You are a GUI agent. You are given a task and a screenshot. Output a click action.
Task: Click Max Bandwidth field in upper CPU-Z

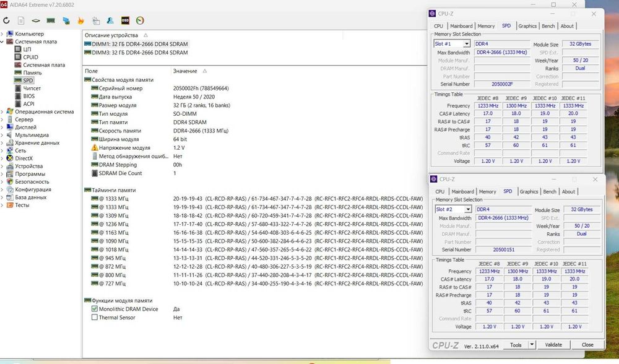click(502, 53)
